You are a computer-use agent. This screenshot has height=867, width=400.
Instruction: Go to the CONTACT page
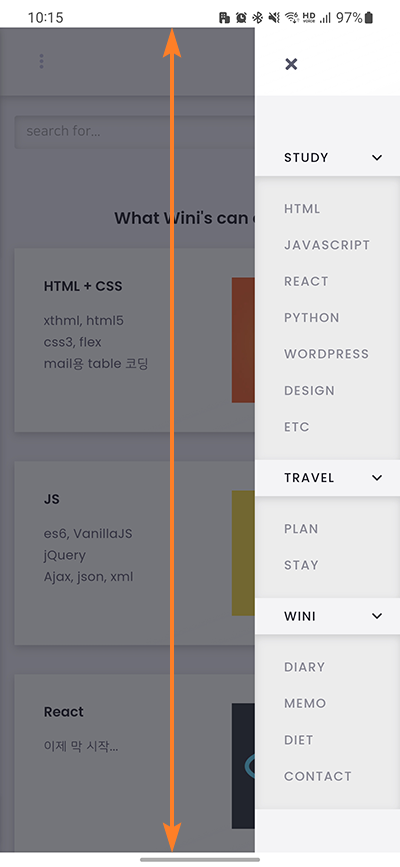[x=318, y=776]
